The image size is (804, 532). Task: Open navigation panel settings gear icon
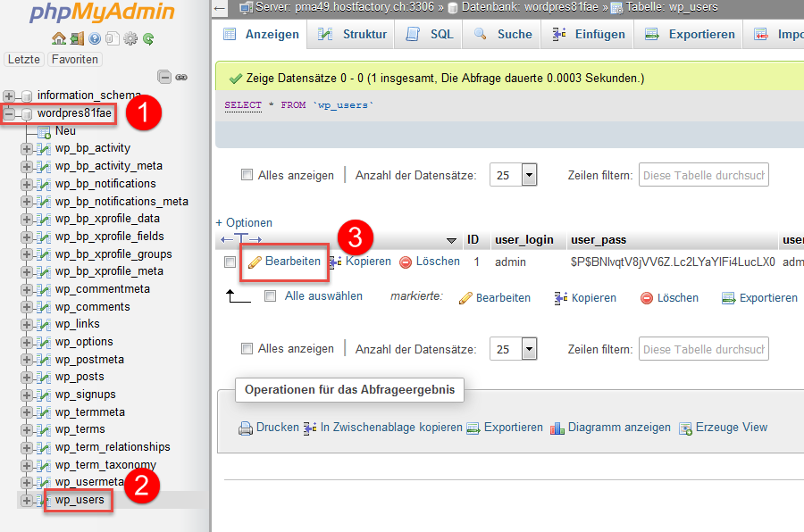tap(130, 38)
